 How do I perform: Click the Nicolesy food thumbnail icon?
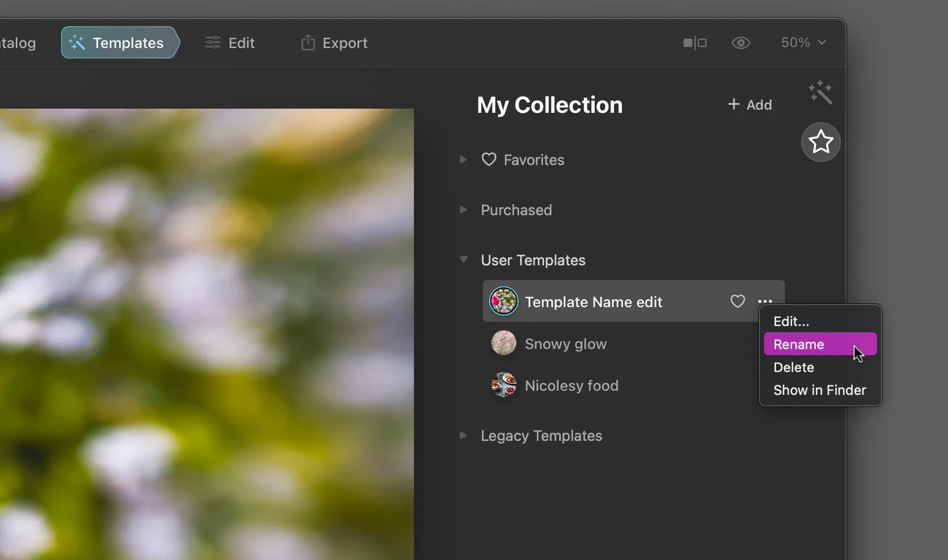pos(503,385)
